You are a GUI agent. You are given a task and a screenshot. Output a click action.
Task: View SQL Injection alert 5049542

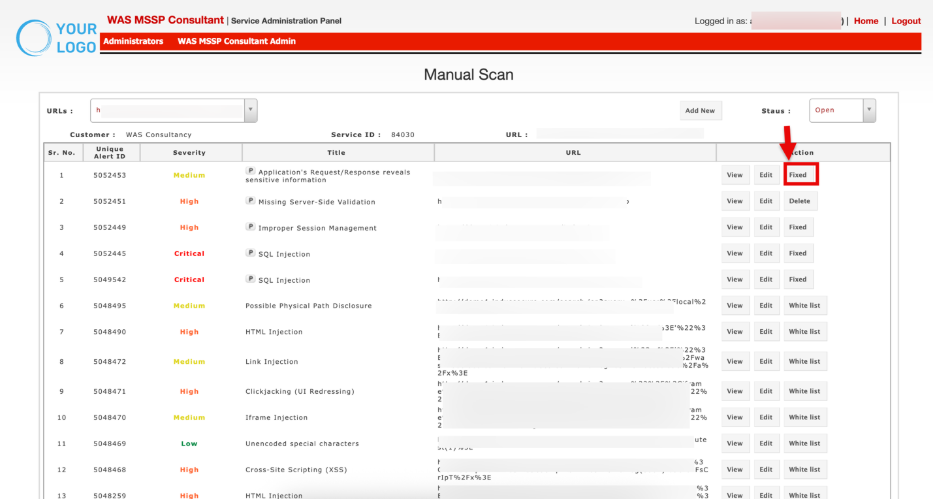point(735,279)
